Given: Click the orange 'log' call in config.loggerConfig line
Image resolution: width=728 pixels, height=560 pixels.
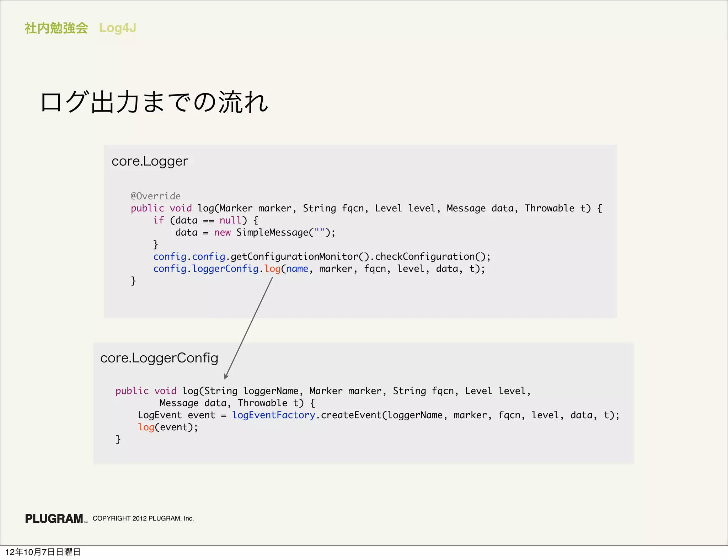Looking at the screenshot, I should [x=273, y=269].
